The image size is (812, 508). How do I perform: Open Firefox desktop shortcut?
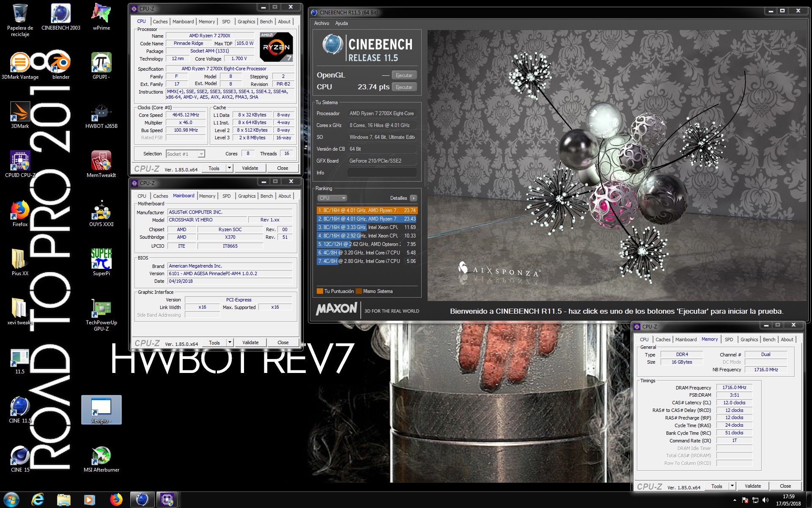point(20,213)
